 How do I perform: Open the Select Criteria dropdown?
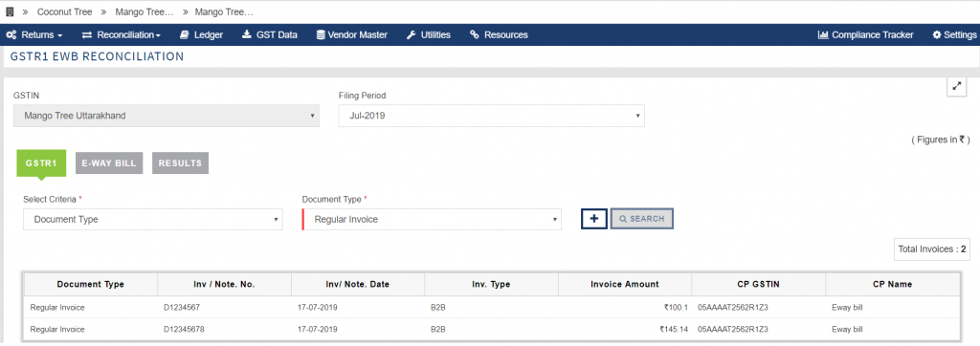pyautogui.click(x=153, y=219)
